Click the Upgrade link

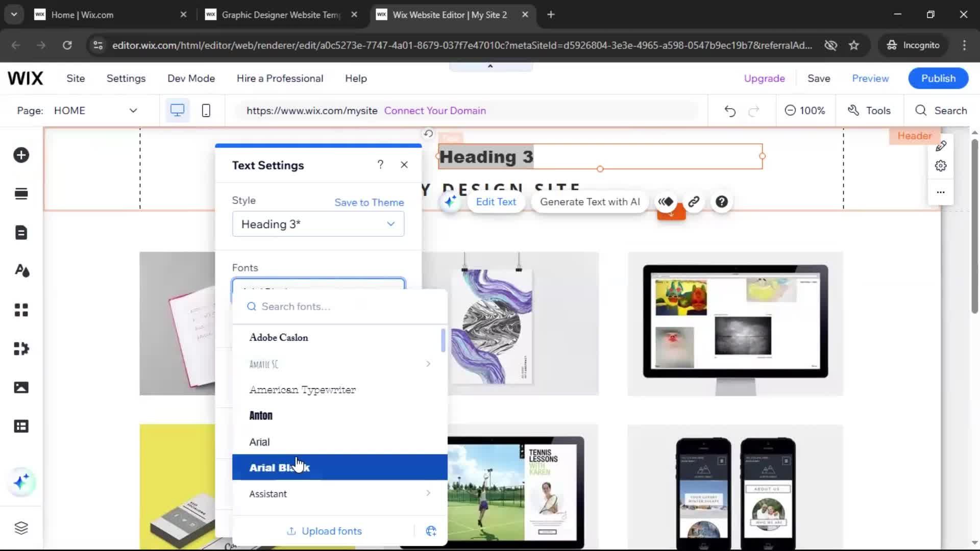(x=764, y=79)
